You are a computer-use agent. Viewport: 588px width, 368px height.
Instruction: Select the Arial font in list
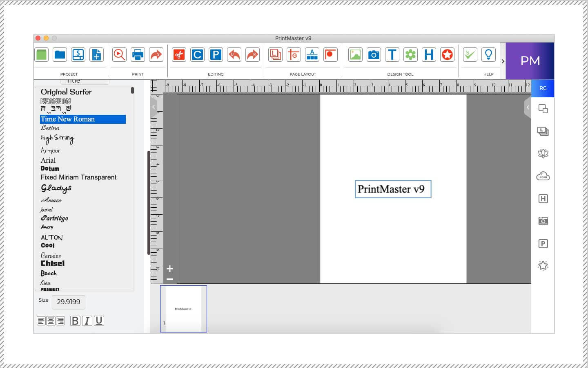[x=48, y=160]
